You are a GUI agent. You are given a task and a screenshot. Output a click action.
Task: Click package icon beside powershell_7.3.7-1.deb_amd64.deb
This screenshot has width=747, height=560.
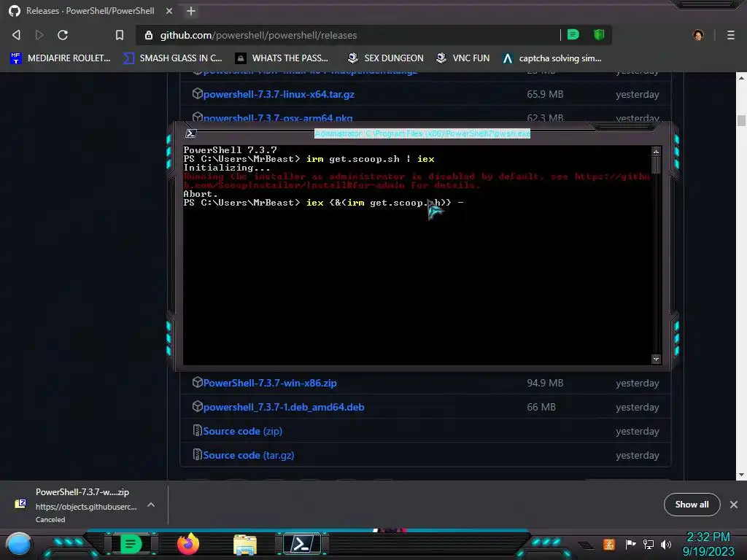(197, 406)
